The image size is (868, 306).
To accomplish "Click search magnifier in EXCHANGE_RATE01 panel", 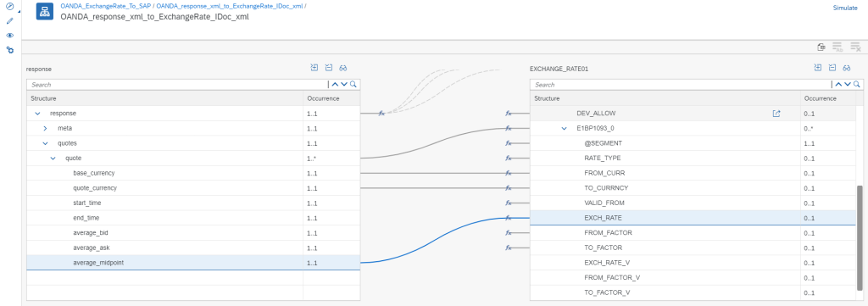I will tap(857, 85).
